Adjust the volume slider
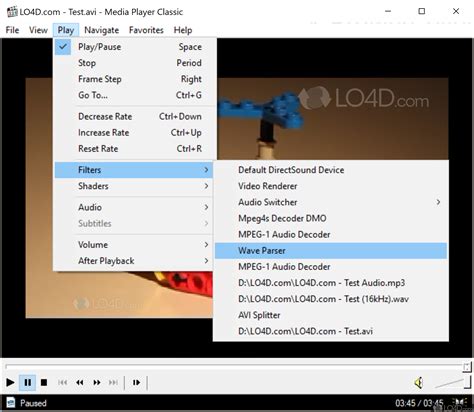The height and width of the screenshot is (412, 474). [x=452, y=383]
